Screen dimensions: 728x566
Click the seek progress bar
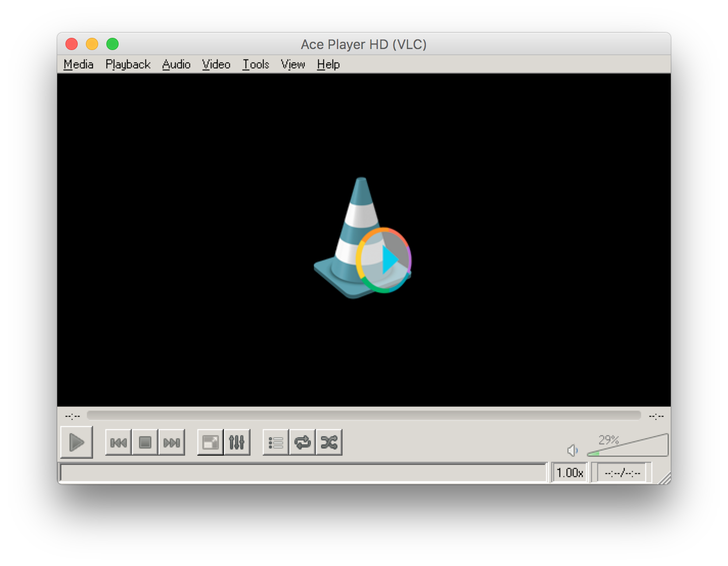coord(363,415)
